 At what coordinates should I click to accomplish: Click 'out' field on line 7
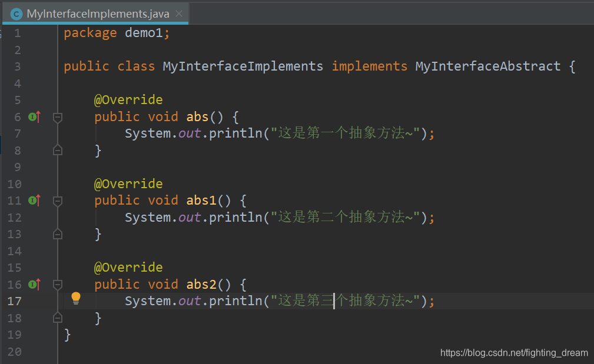(190, 133)
